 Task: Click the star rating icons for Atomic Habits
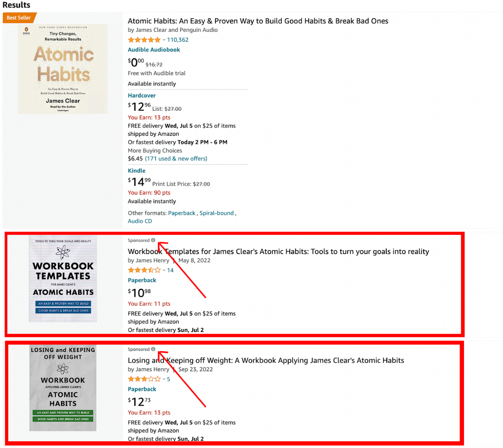pos(144,40)
